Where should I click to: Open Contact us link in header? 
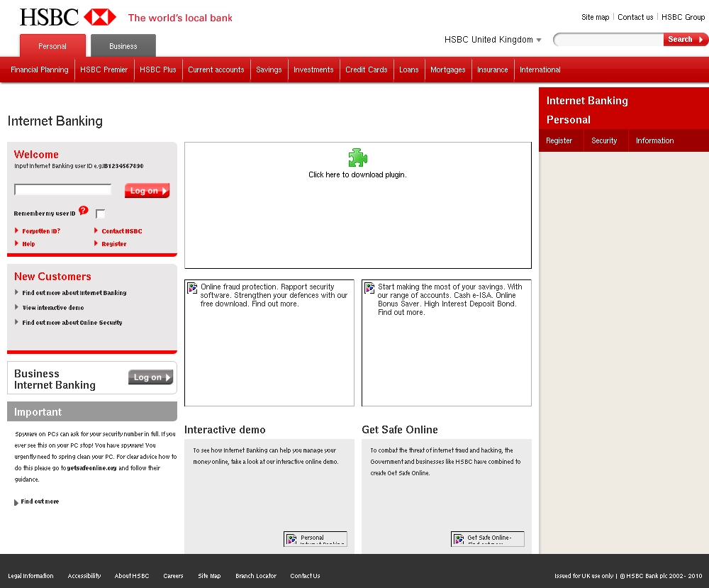click(x=635, y=17)
